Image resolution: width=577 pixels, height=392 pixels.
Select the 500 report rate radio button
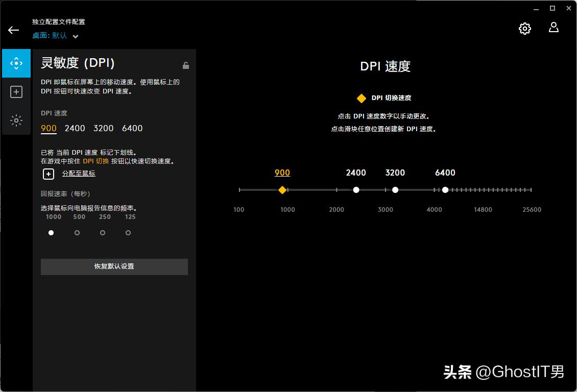(77, 232)
